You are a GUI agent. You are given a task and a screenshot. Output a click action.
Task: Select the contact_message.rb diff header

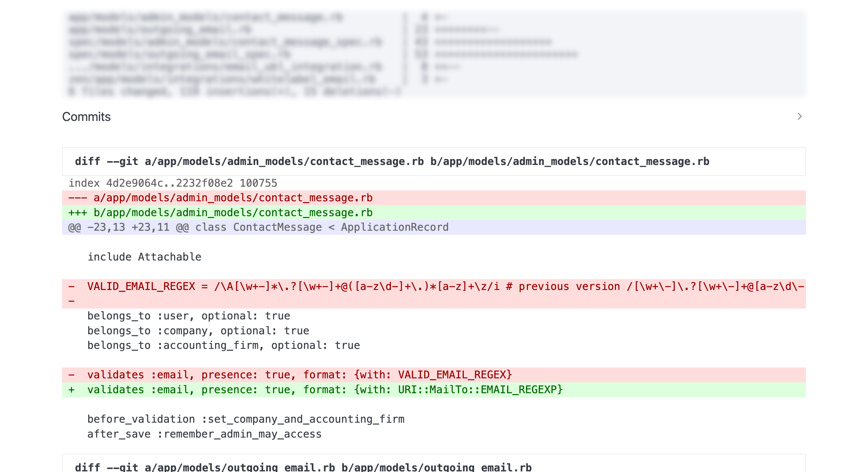[392, 161]
